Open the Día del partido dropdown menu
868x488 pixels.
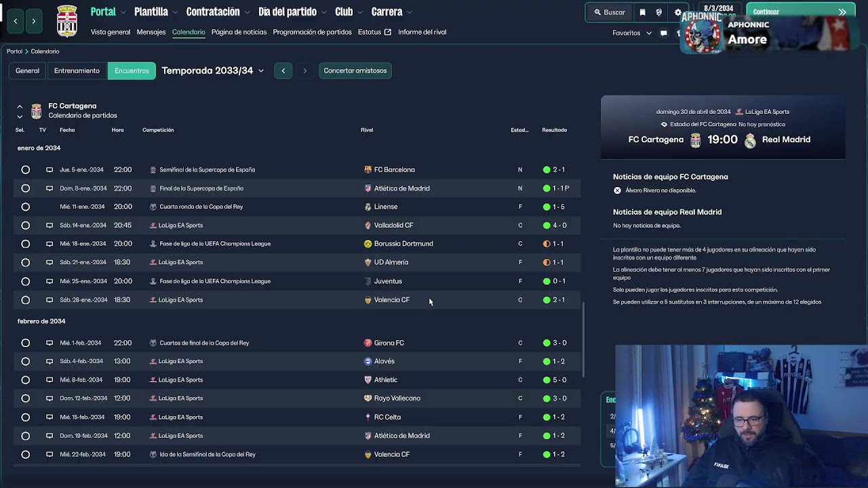[293, 12]
